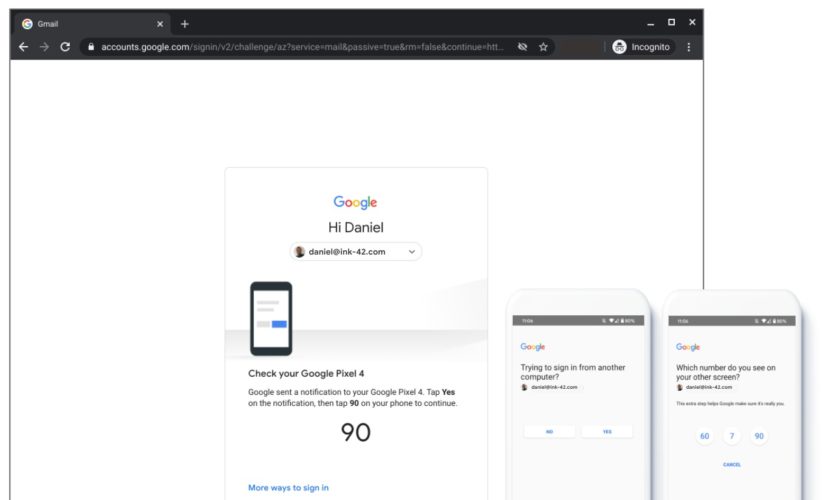Image resolution: width=840 pixels, height=500 pixels.
Task: Open a new tab with plus button
Action: [x=184, y=24]
